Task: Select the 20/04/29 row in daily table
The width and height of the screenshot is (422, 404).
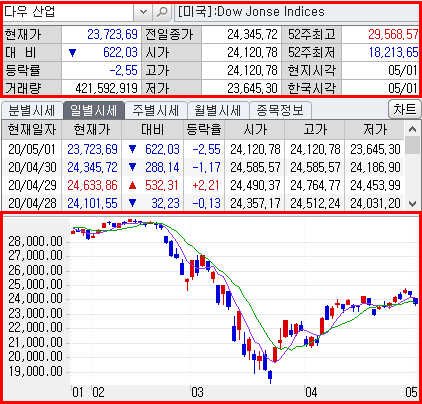Action: click(x=203, y=185)
